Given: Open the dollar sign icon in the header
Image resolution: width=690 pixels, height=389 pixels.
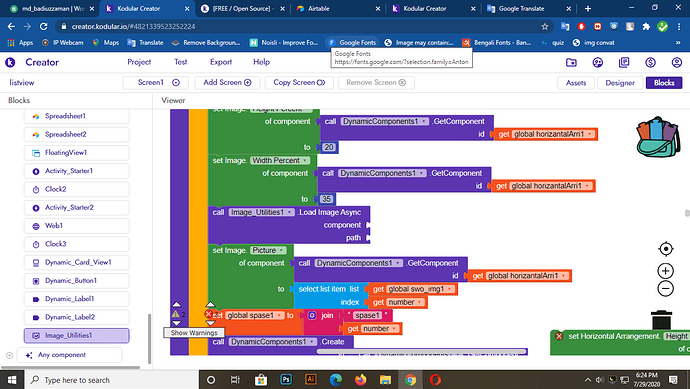Looking at the screenshot, I should click(x=650, y=62).
